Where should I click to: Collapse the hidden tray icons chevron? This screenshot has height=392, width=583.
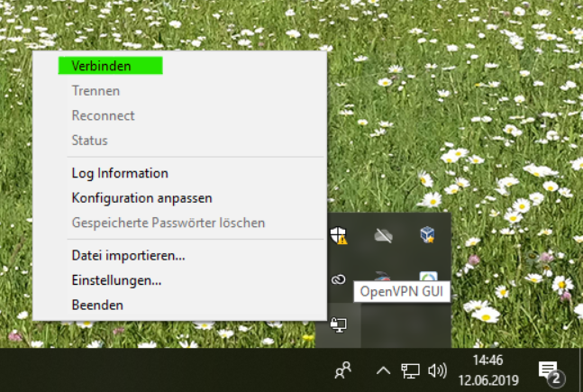click(383, 370)
